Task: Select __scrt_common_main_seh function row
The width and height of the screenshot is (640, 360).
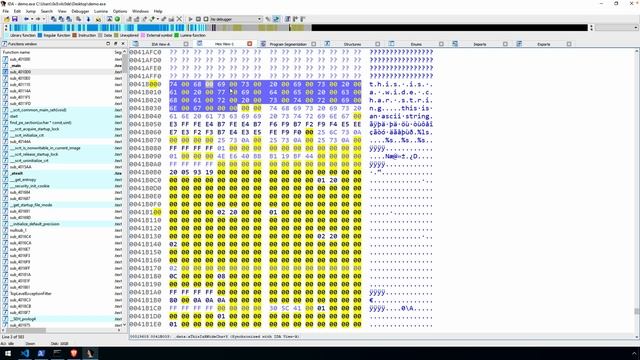Action: (62, 110)
